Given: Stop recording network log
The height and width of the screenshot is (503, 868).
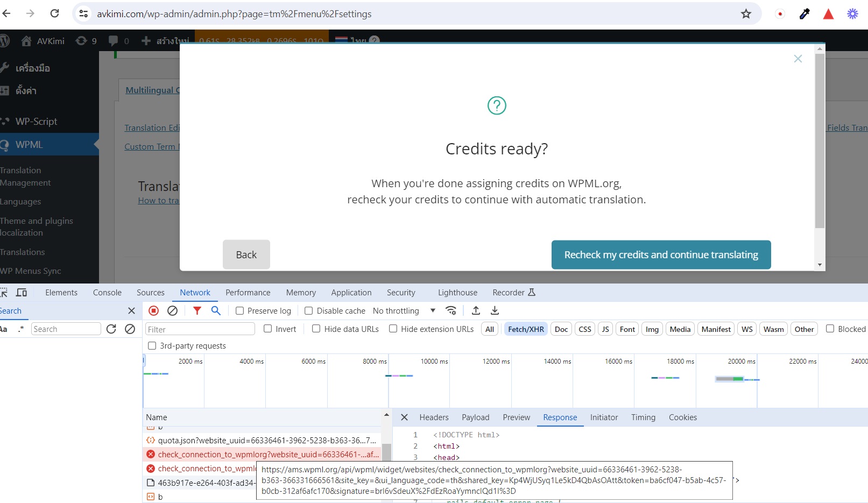Looking at the screenshot, I should [153, 310].
